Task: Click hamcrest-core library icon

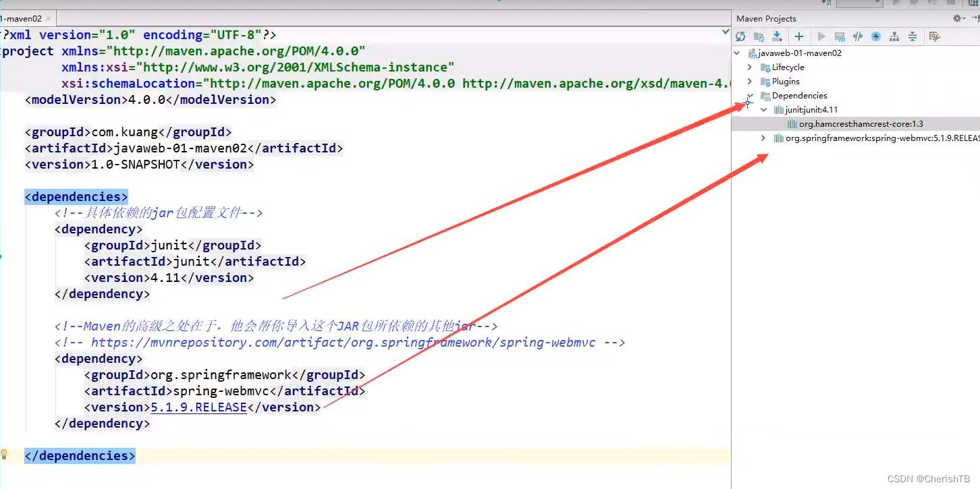Action: point(792,123)
